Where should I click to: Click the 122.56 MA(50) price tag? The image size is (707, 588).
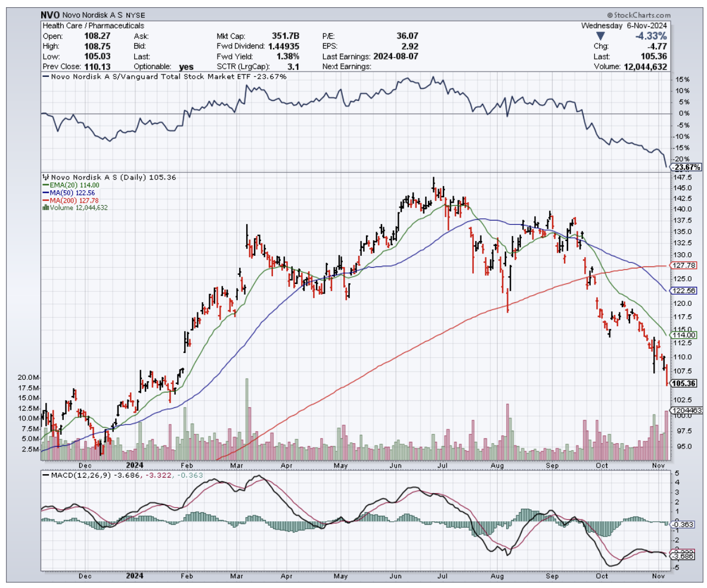683,290
